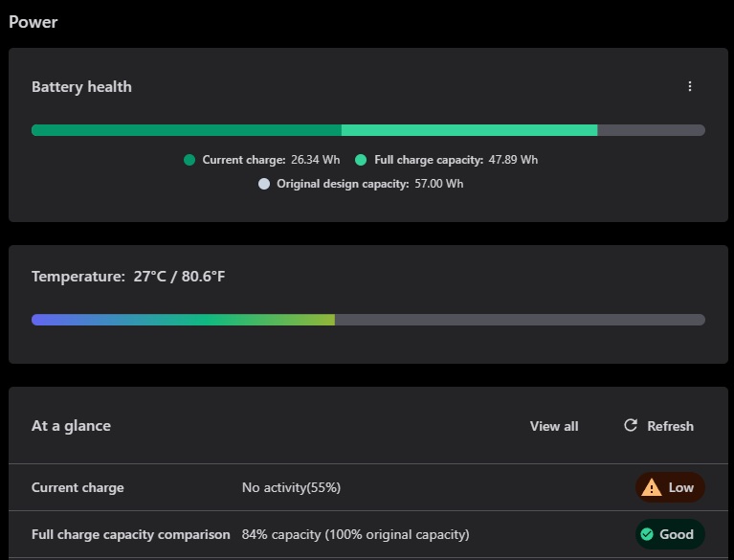
Task: Click the Original design capacity legend dot
Action: pyautogui.click(x=264, y=184)
